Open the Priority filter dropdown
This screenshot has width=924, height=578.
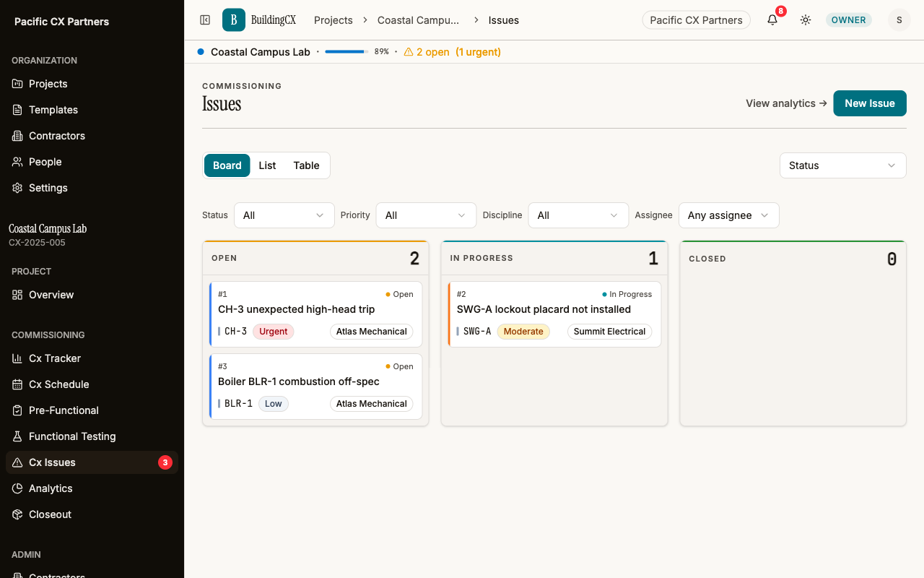pyautogui.click(x=427, y=215)
